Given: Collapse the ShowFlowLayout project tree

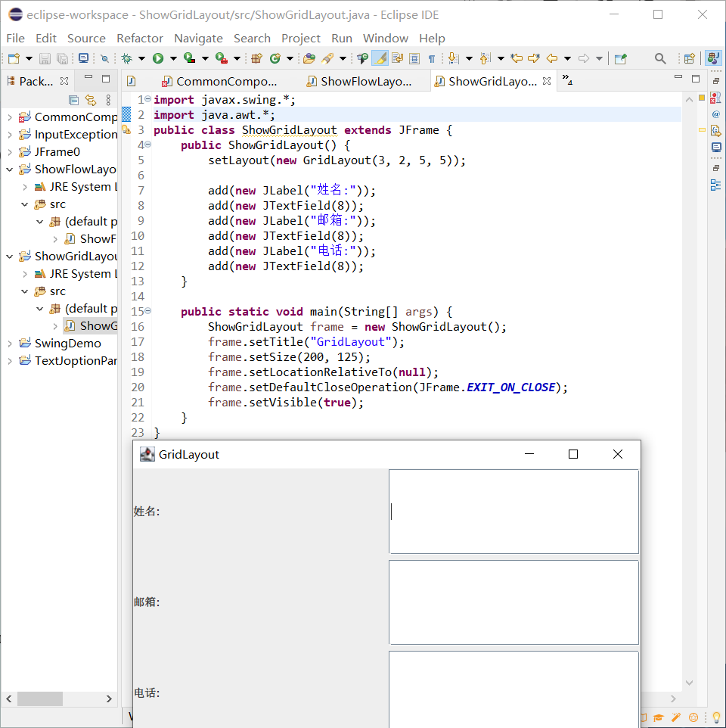Looking at the screenshot, I should pyautogui.click(x=9, y=170).
